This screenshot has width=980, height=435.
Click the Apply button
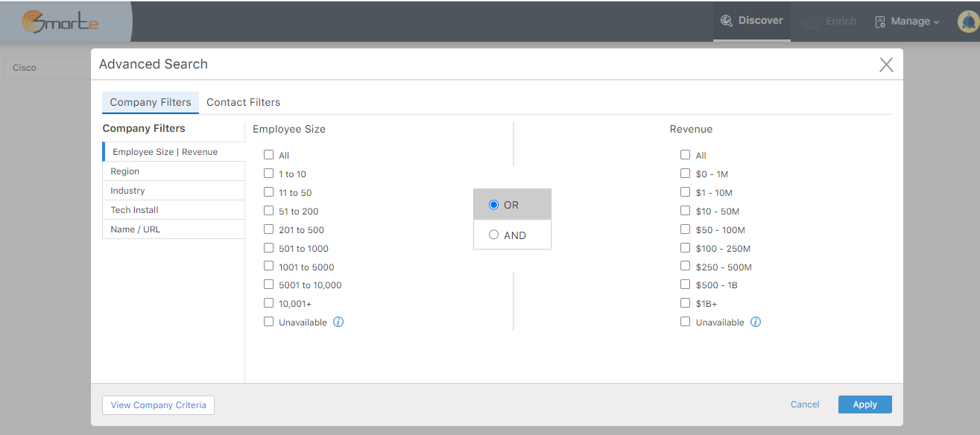click(864, 404)
